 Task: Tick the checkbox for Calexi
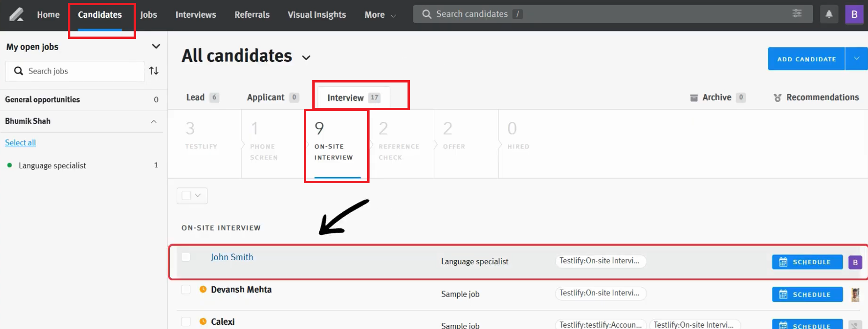[x=186, y=322]
